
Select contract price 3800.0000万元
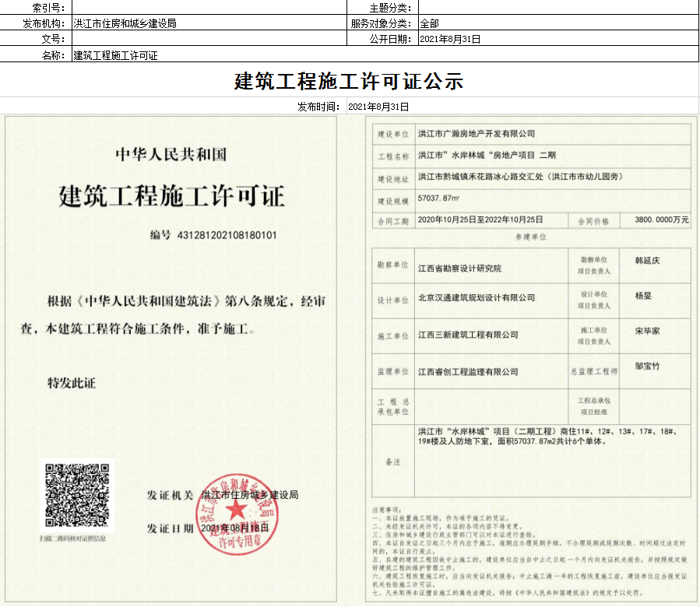tap(662, 219)
